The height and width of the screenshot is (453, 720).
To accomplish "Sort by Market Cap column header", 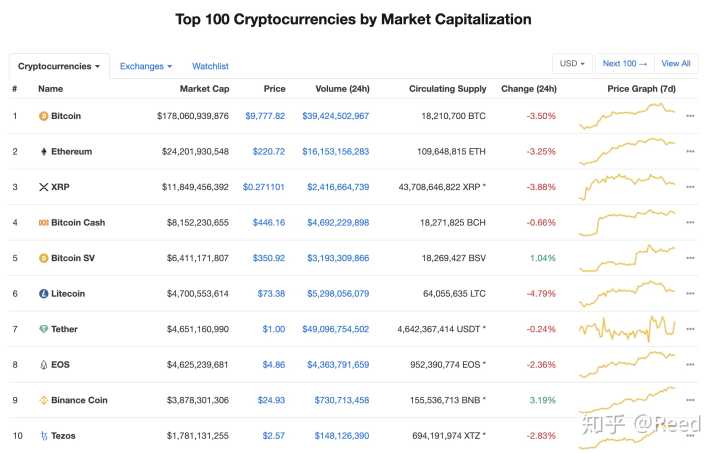I will tap(204, 89).
